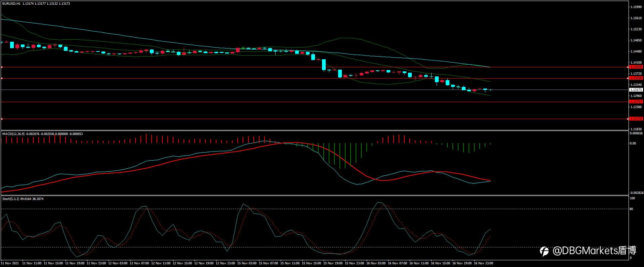Select the 1.13558 horizontal line price tag
644x267 pixels.
tap(636, 78)
